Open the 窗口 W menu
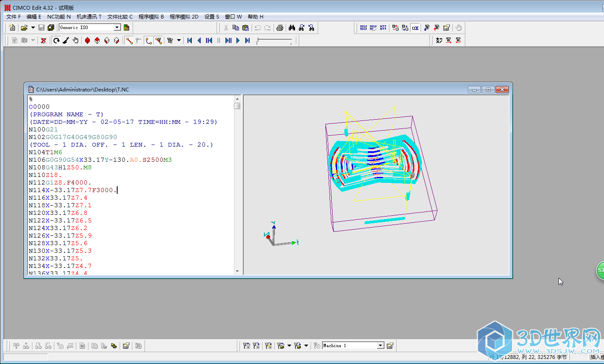 (x=234, y=17)
